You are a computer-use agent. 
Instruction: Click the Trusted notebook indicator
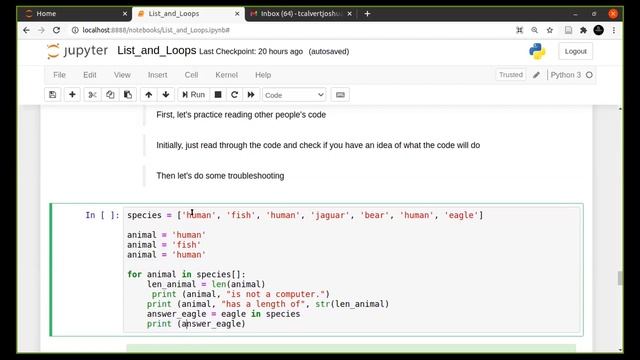(511, 75)
